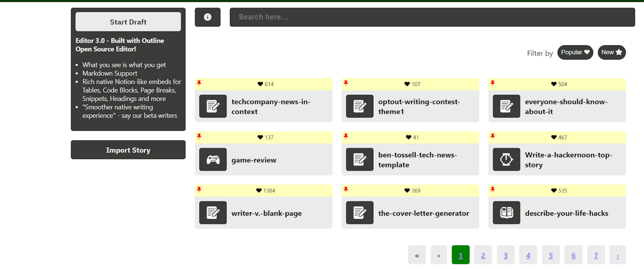
Task: Go to page 4
Action: 528,255
